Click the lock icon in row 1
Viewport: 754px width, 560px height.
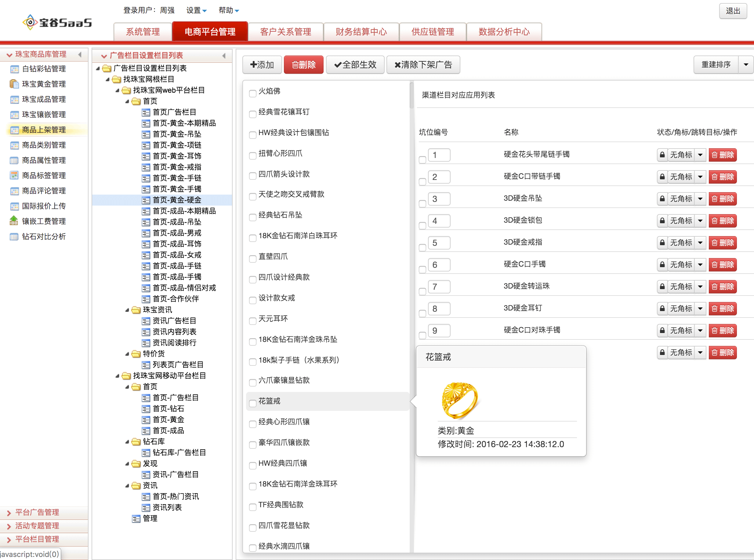tap(662, 155)
